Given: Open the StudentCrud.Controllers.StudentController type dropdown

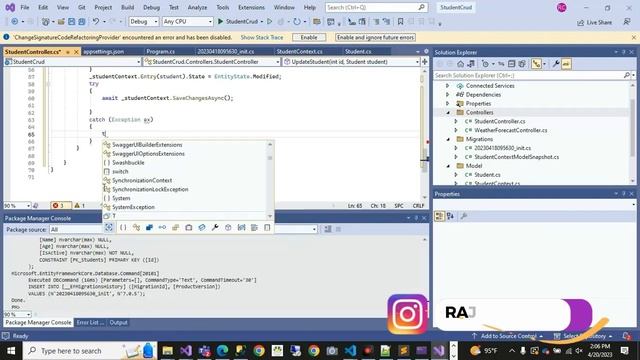Looking at the screenshot, I should click(212, 62).
